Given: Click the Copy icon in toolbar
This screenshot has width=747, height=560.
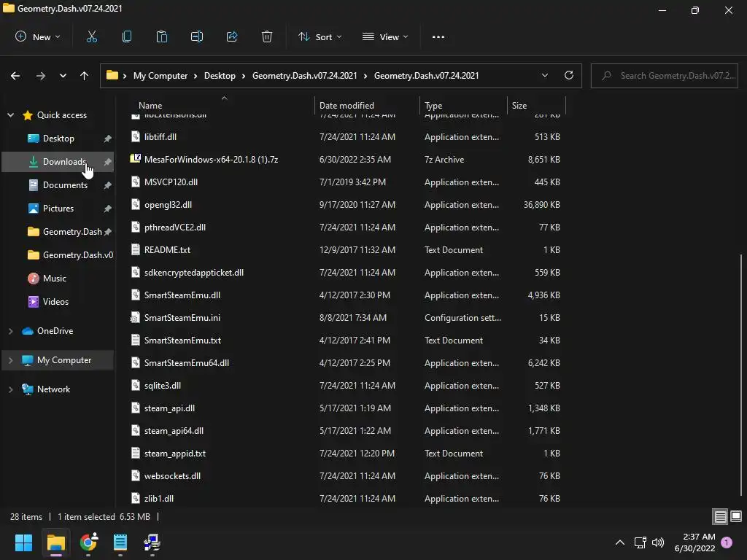Looking at the screenshot, I should click(127, 36).
